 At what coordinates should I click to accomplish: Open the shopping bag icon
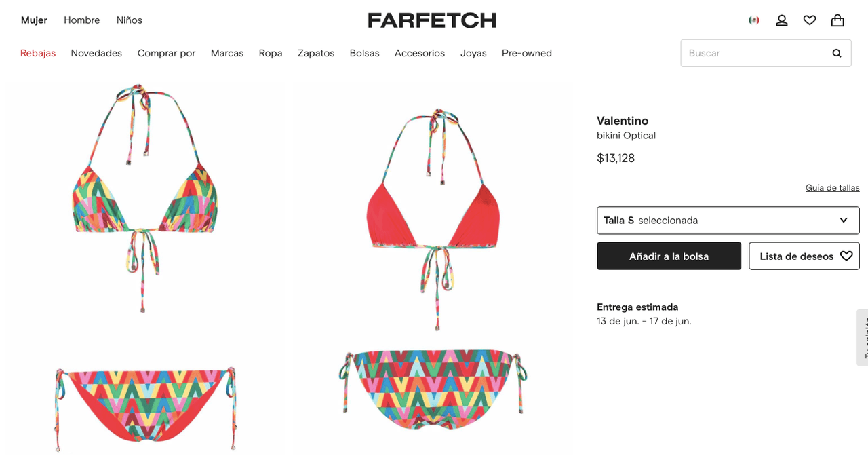pos(837,20)
